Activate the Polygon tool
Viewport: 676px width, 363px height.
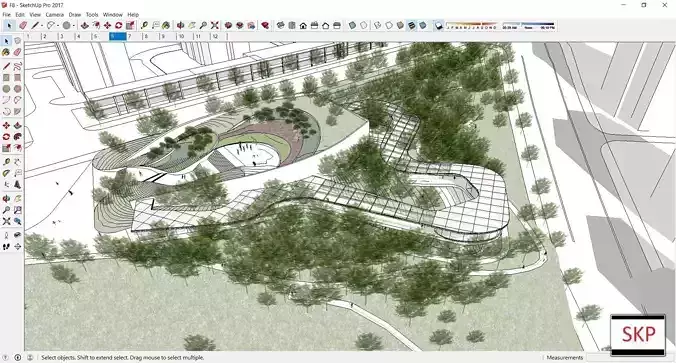(x=17, y=89)
